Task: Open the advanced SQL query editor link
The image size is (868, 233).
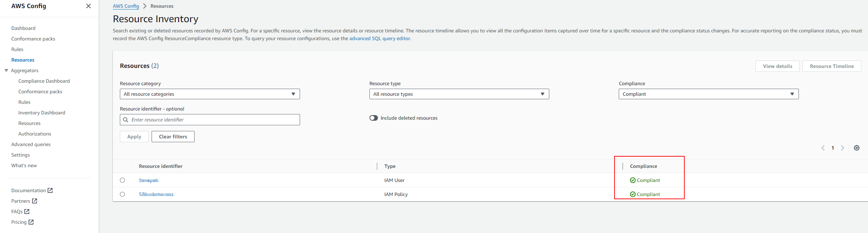Action: coord(380,38)
